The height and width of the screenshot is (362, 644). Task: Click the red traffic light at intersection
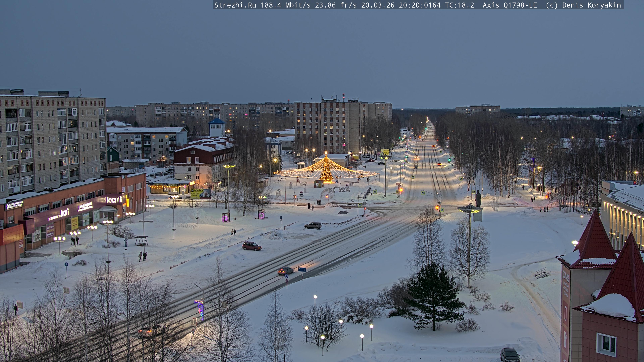pyautogui.click(x=437, y=207)
